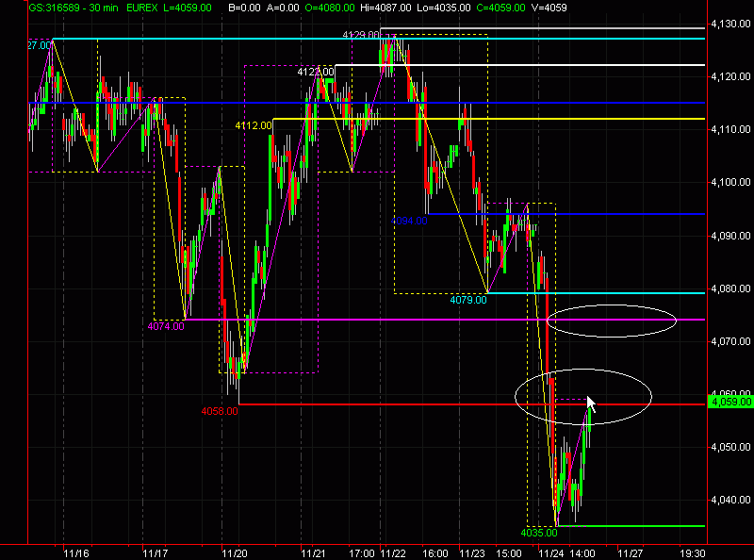Click the O=4080.00 open value in header
This screenshot has width=754, height=560.
[329, 8]
